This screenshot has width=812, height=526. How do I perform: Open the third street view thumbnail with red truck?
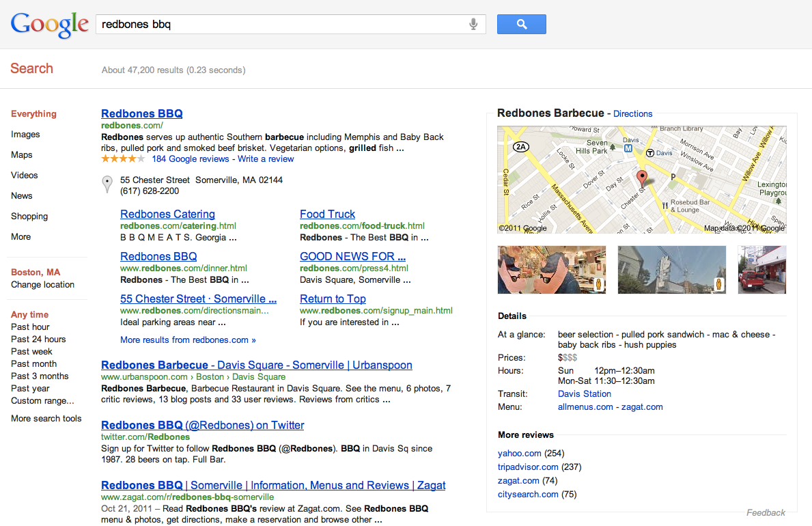point(762,270)
